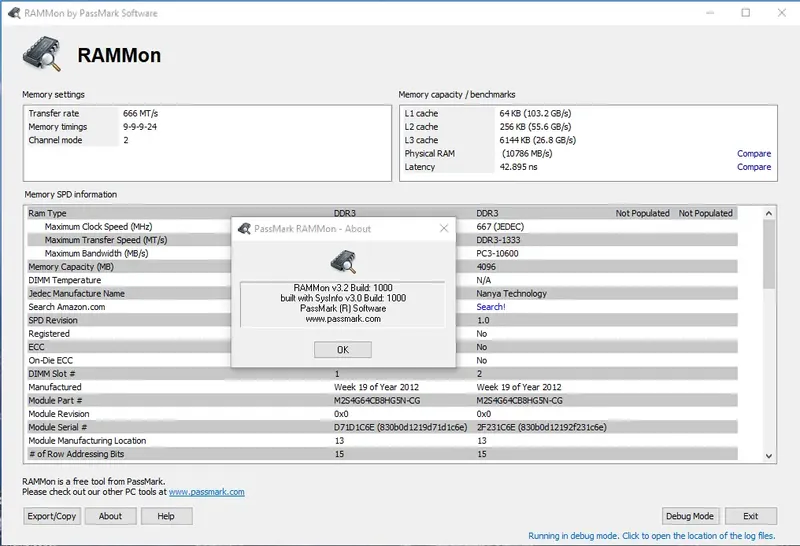Click scroll down arrow in SPD list
The image size is (800, 546).
click(x=769, y=456)
